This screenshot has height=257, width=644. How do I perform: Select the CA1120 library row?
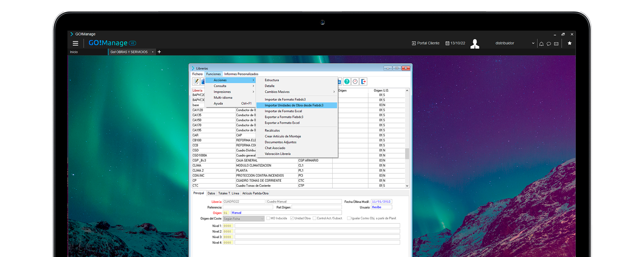point(299,110)
